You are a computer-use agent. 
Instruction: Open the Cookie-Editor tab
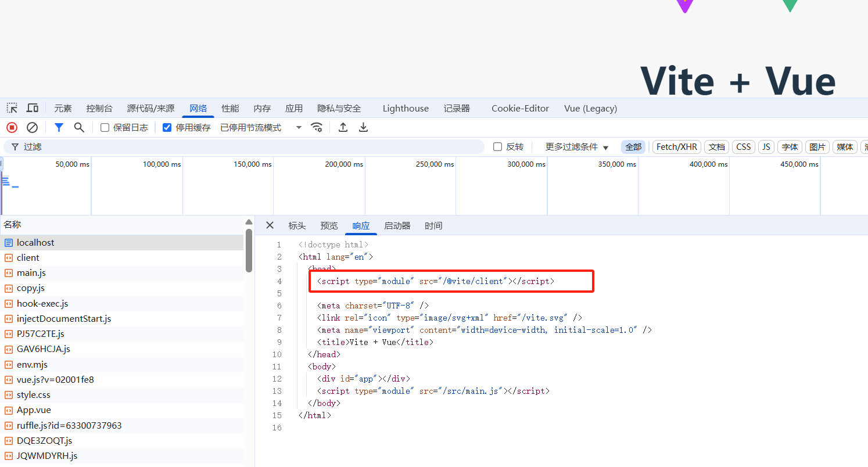pos(520,108)
